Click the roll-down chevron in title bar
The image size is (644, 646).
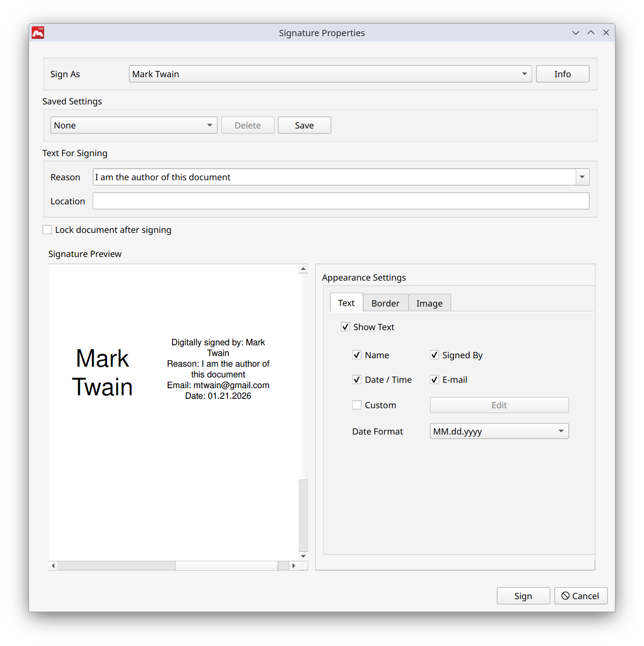(576, 33)
